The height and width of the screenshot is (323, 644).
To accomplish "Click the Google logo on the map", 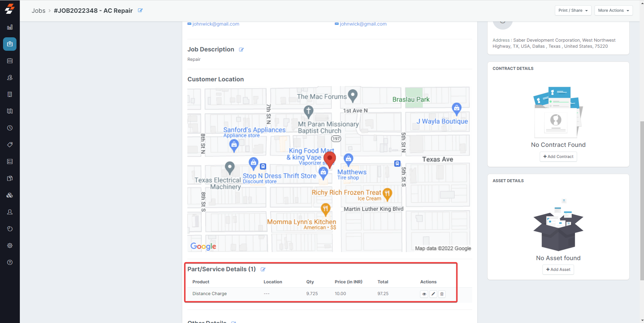I will pyautogui.click(x=203, y=246).
